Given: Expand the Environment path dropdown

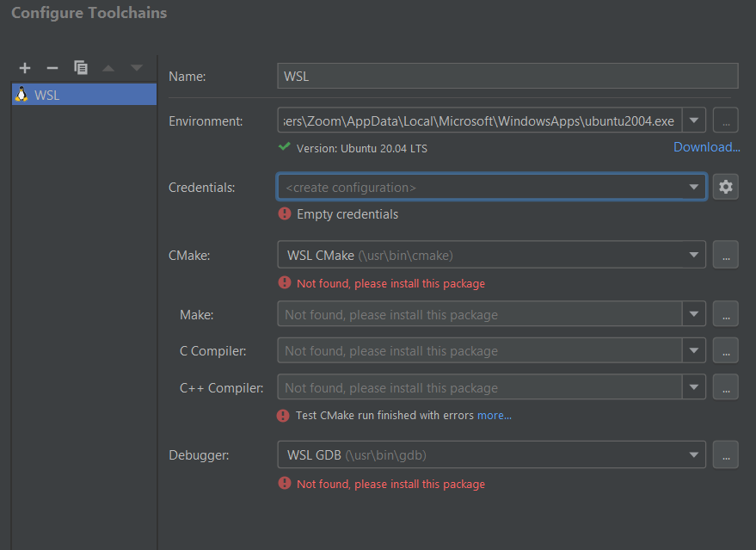Looking at the screenshot, I should [x=694, y=121].
